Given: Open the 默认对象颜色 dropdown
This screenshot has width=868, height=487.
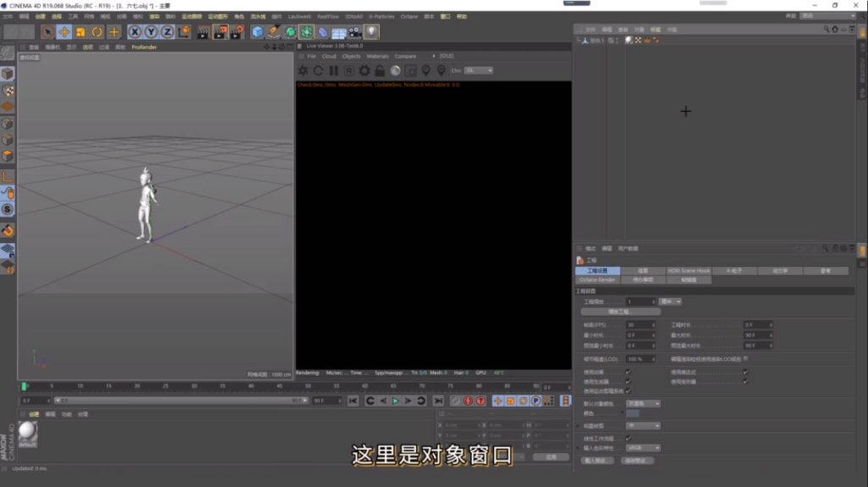Looking at the screenshot, I should tap(643, 403).
